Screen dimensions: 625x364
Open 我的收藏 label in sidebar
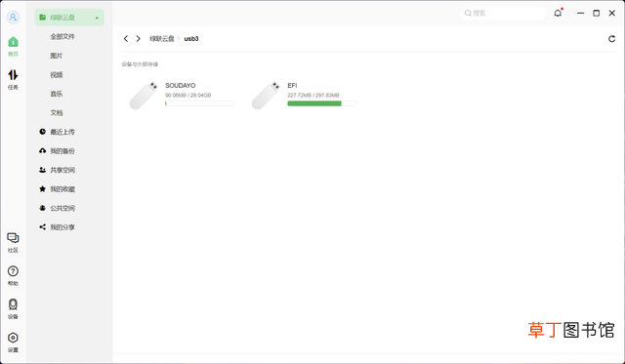62,189
